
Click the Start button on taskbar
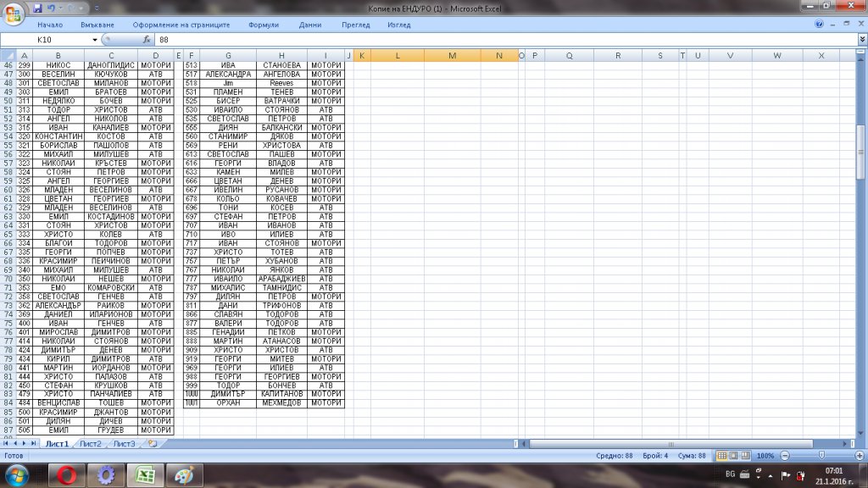coord(18,474)
